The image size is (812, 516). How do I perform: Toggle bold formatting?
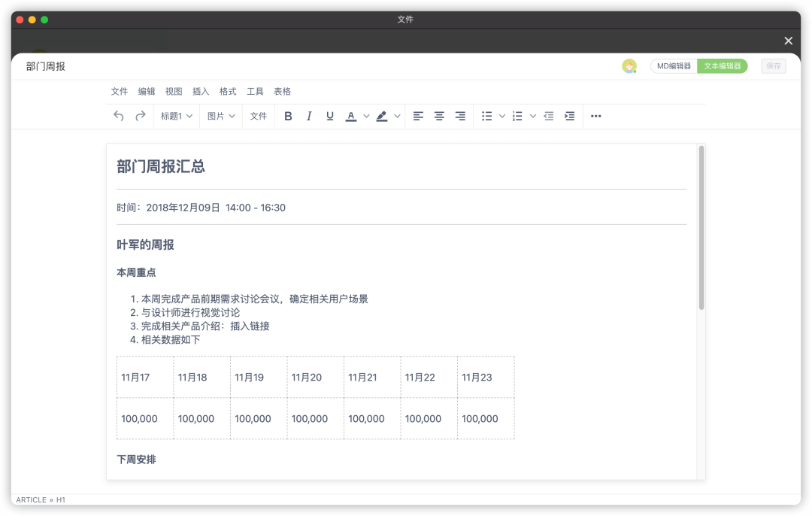coord(288,116)
